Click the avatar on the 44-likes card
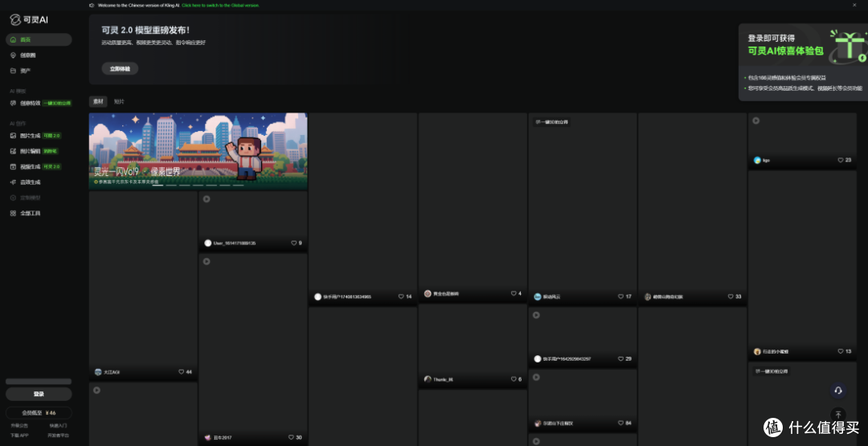 [x=98, y=372]
